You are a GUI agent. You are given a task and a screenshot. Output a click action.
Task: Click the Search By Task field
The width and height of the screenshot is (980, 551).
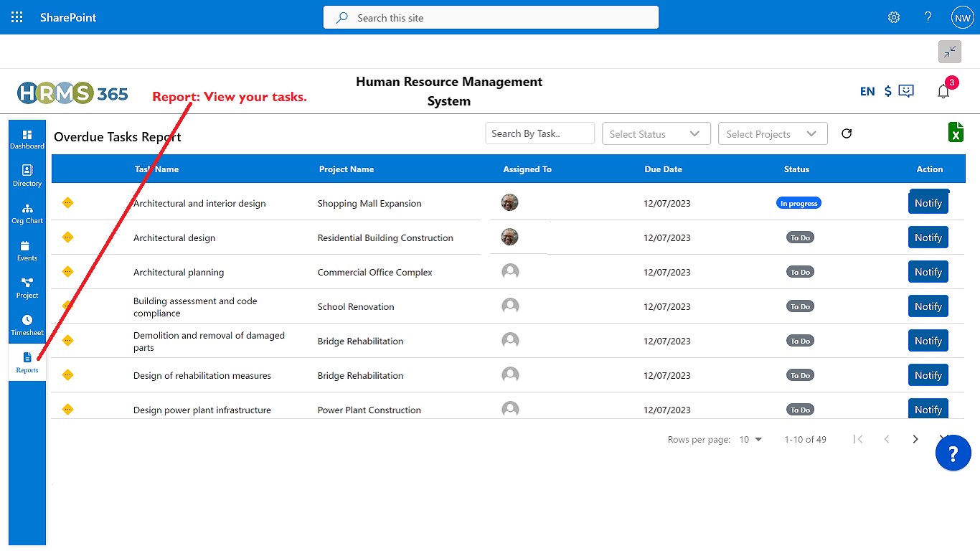pyautogui.click(x=540, y=133)
